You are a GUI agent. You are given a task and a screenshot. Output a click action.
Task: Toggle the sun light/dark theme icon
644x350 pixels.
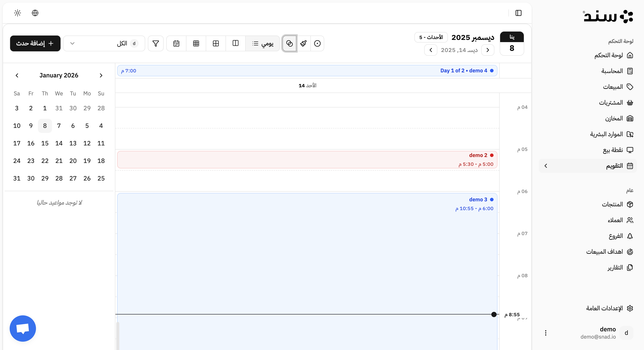coord(18,13)
